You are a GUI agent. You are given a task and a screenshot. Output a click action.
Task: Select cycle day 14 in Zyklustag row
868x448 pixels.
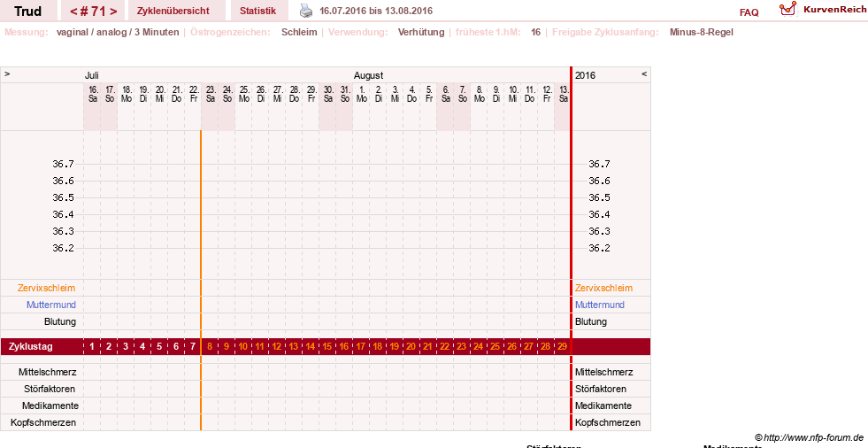310,347
